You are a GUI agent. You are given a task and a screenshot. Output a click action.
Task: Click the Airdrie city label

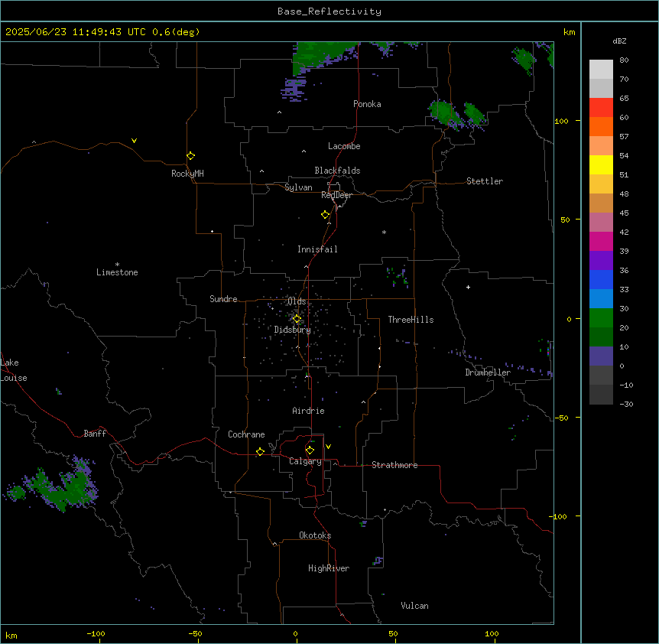(308, 411)
